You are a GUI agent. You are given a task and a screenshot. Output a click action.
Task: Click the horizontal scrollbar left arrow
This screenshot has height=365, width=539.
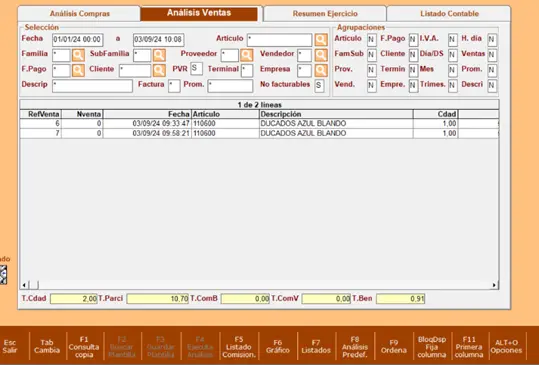[x=24, y=285]
